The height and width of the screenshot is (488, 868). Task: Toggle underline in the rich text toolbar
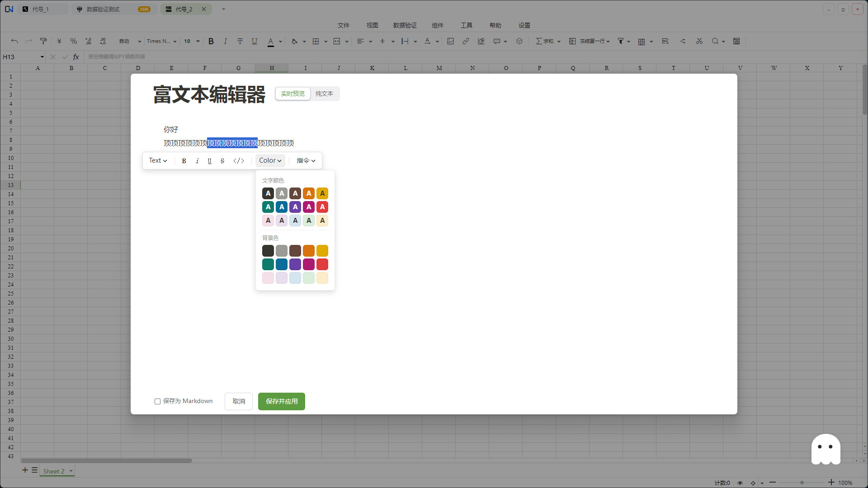(x=210, y=161)
